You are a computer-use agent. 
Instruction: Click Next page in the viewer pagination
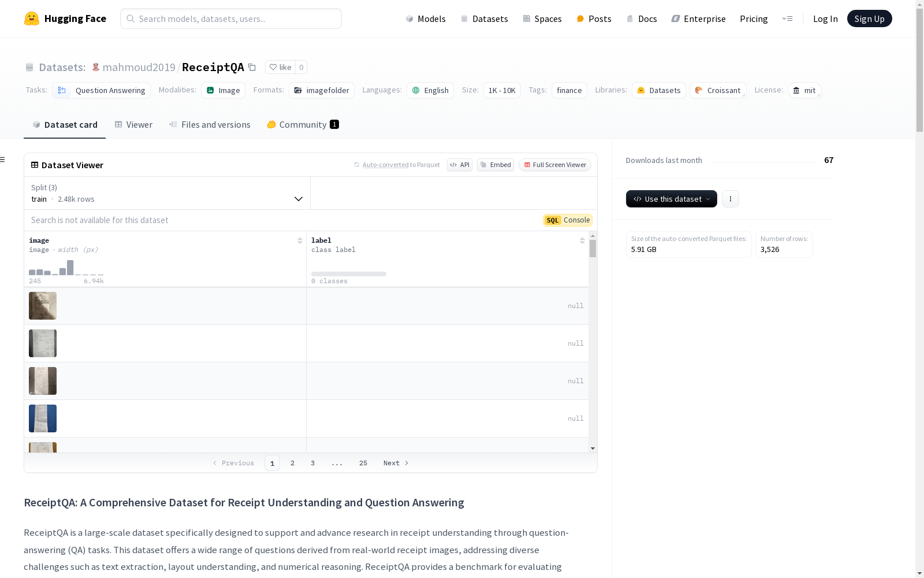396,463
